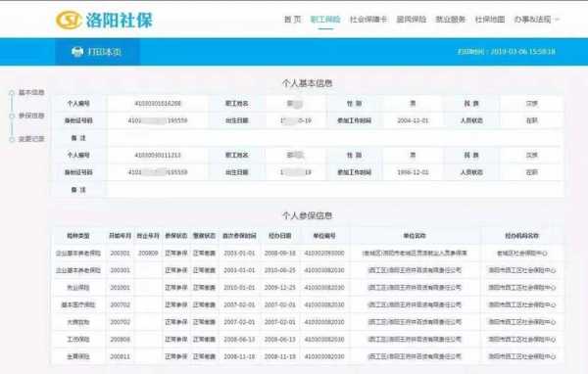
Task: Click the 单位名称 column header
Action: point(415,236)
